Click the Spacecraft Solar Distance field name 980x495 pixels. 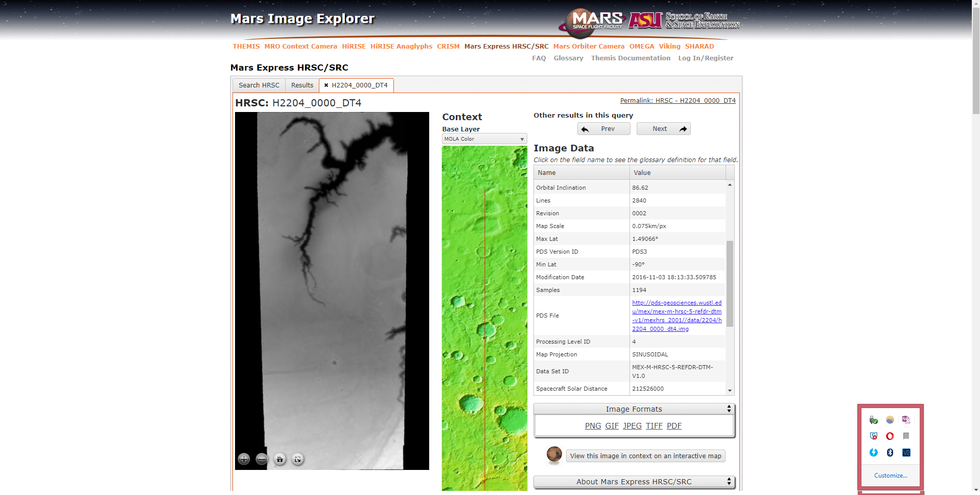click(x=572, y=389)
